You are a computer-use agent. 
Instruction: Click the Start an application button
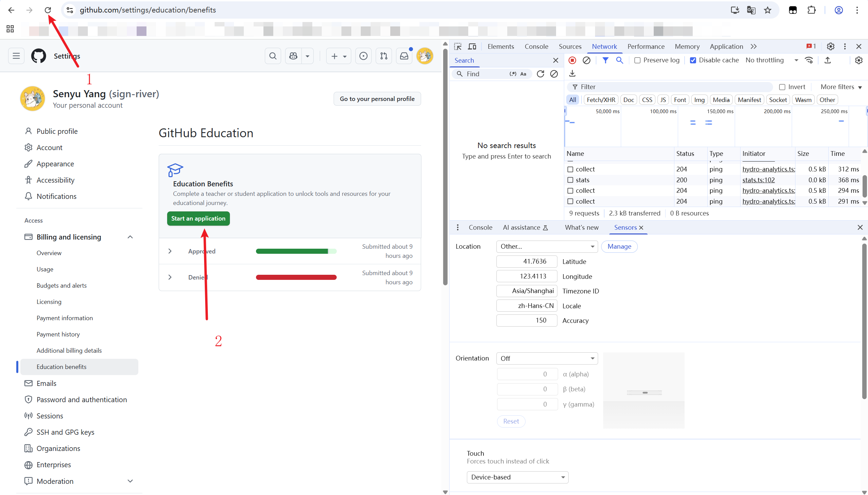198,219
